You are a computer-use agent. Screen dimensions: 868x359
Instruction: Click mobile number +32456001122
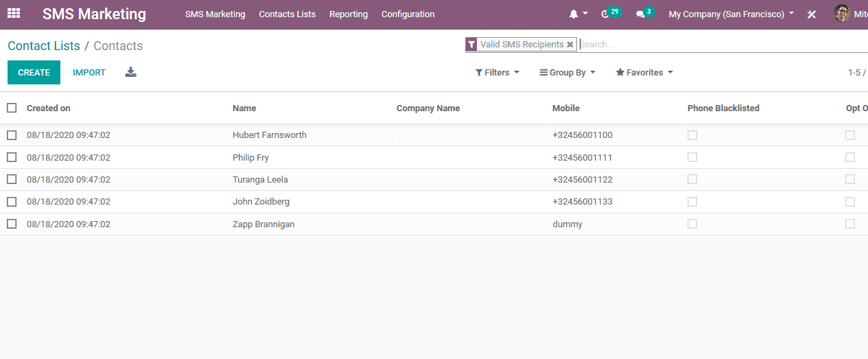click(x=583, y=179)
